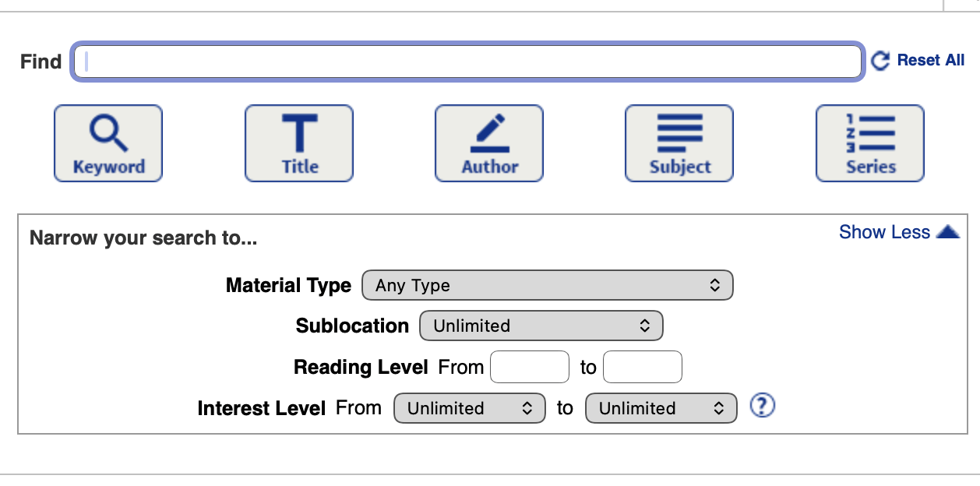Open Interest Level help question mark
980x486 pixels.
point(763,406)
